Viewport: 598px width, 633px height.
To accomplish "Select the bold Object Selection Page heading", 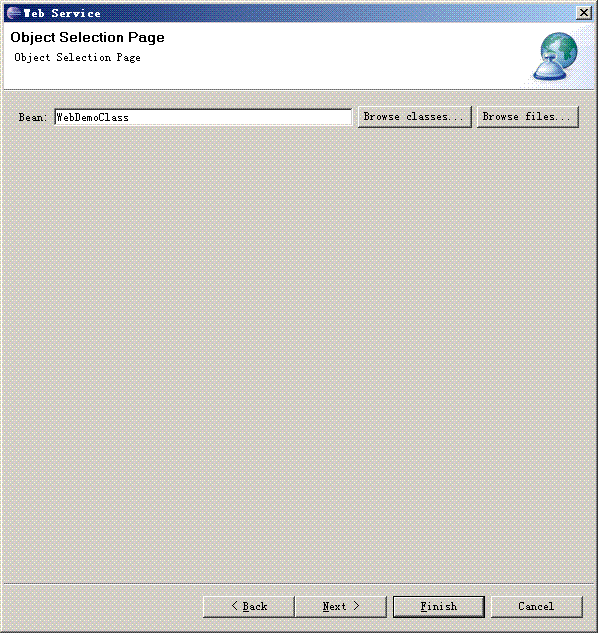I will click(88, 38).
